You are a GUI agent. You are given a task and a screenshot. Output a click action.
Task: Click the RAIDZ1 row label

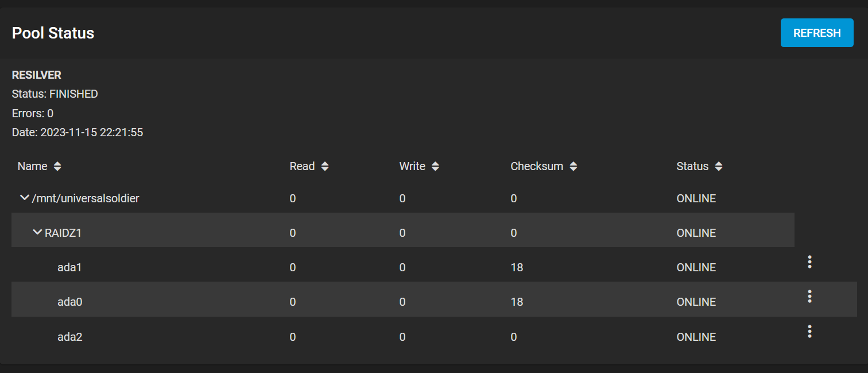[63, 233]
